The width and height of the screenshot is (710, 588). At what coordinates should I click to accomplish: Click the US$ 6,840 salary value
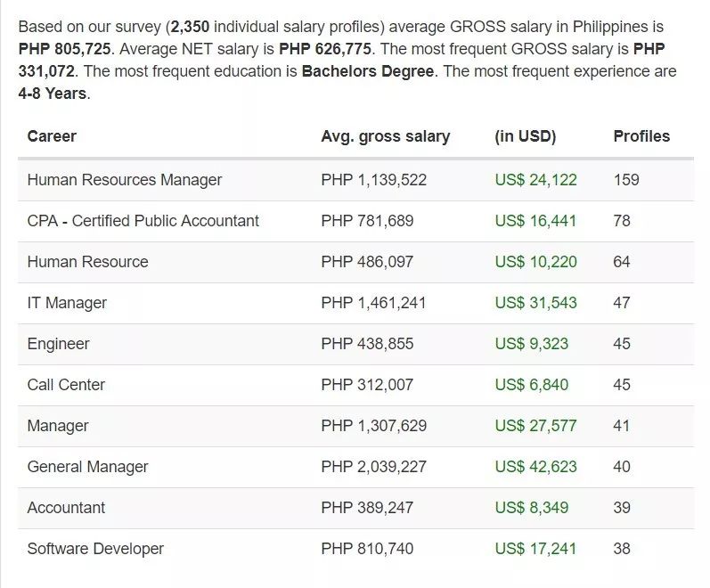(532, 385)
